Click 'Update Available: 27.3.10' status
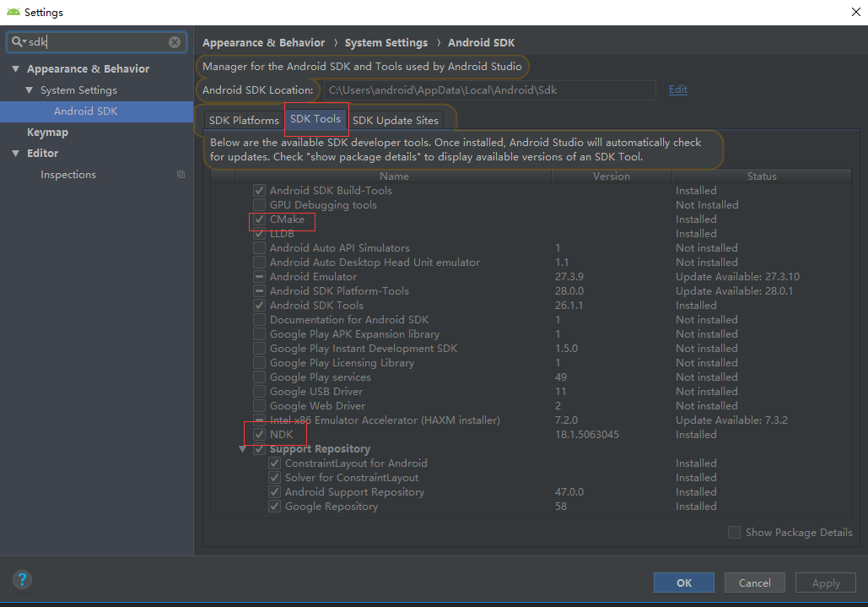868x607 pixels. tap(737, 276)
